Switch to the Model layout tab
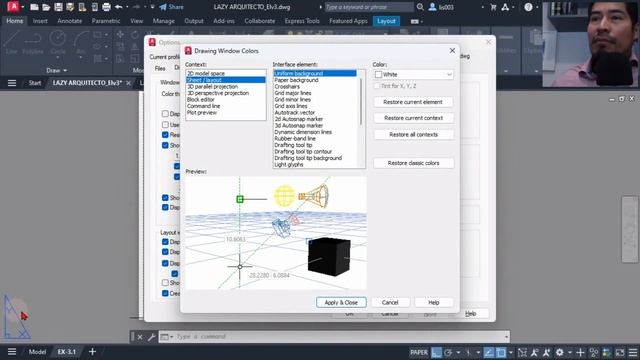Image resolution: width=640 pixels, height=360 pixels. point(37,352)
